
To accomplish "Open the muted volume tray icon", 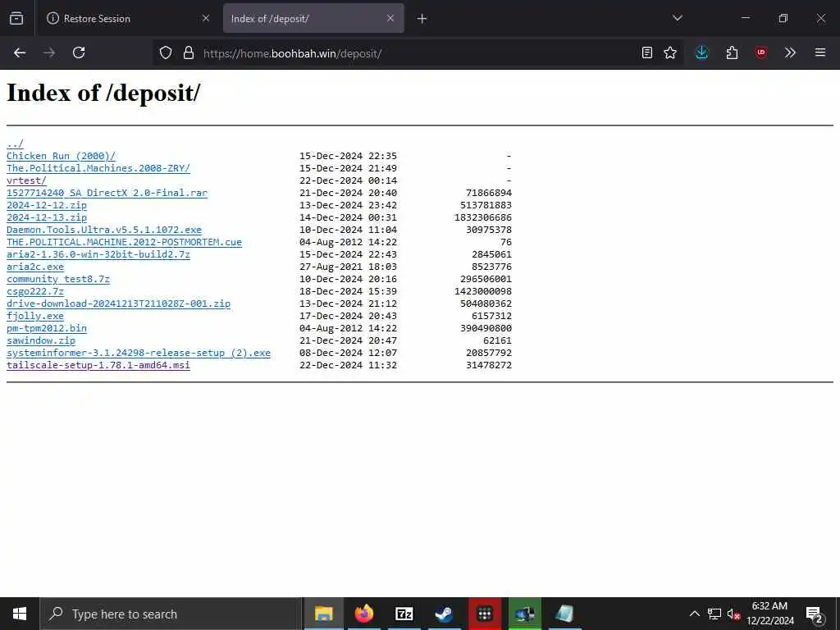I will coord(733,614).
